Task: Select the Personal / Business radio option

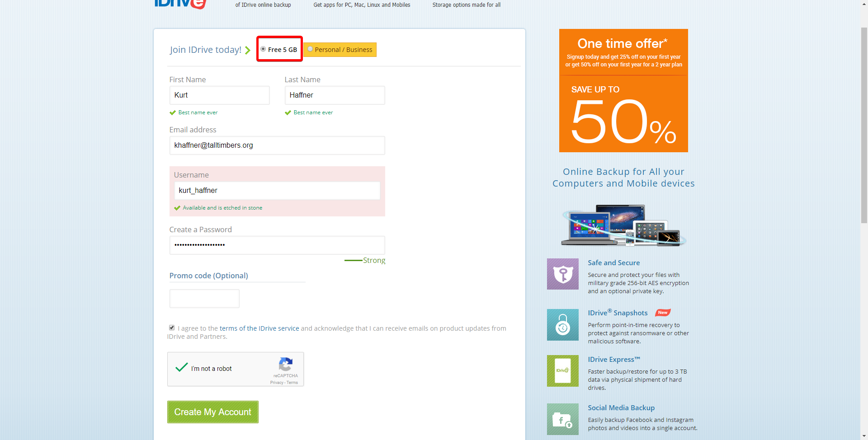Action: click(x=310, y=49)
